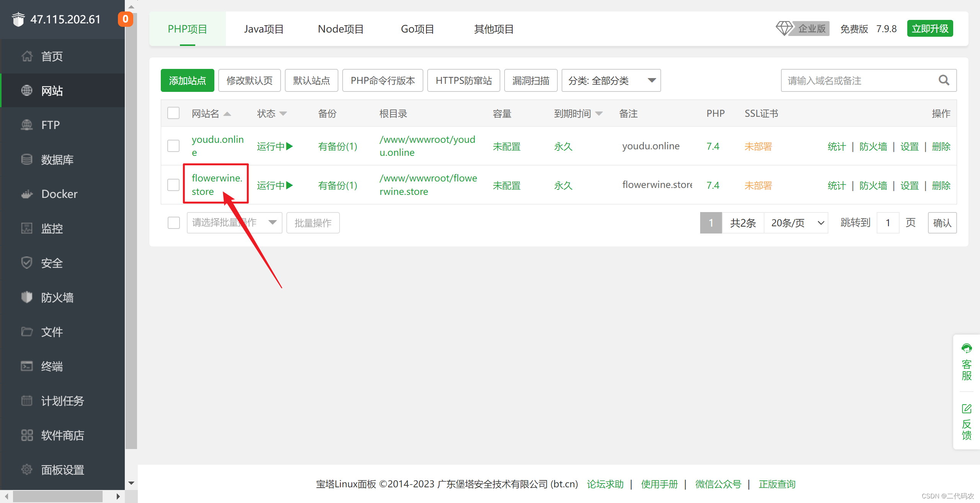Expand the 分类 全部分类 dropdown
Viewport: 980px width, 503px height.
click(611, 80)
